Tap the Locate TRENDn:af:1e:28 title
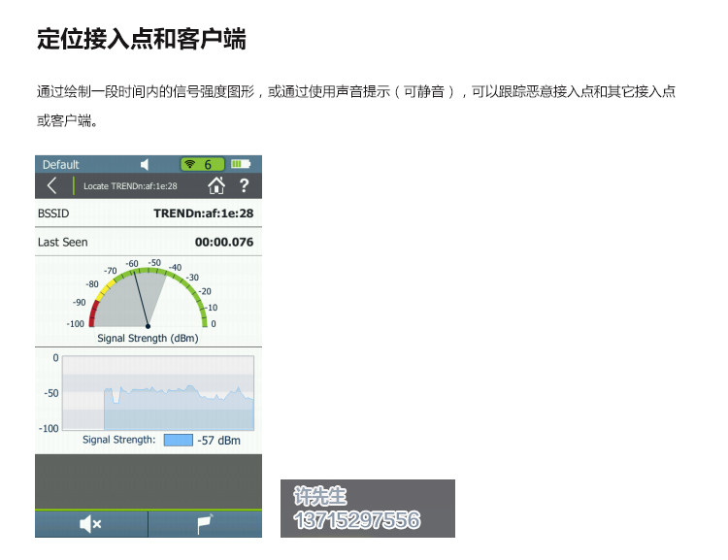Screen dimensions: 728x560 (130, 186)
